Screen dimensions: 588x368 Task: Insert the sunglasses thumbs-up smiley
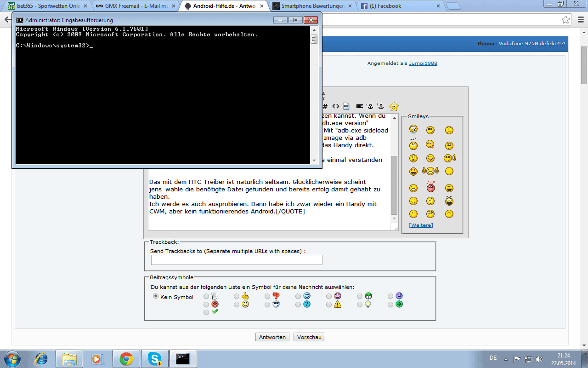(x=450, y=158)
